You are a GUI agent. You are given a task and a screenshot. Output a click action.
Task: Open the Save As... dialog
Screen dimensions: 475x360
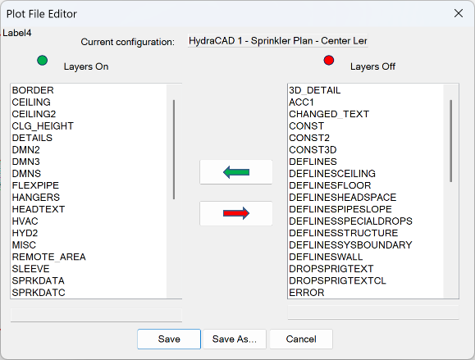point(234,339)
